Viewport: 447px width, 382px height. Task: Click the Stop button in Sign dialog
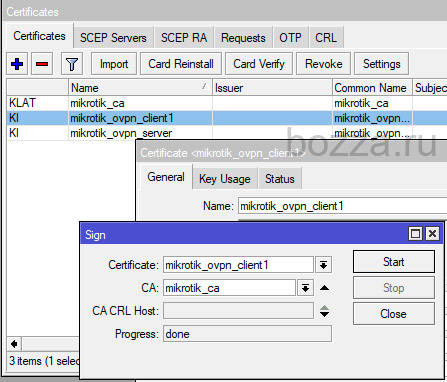[x=394, y=288]
